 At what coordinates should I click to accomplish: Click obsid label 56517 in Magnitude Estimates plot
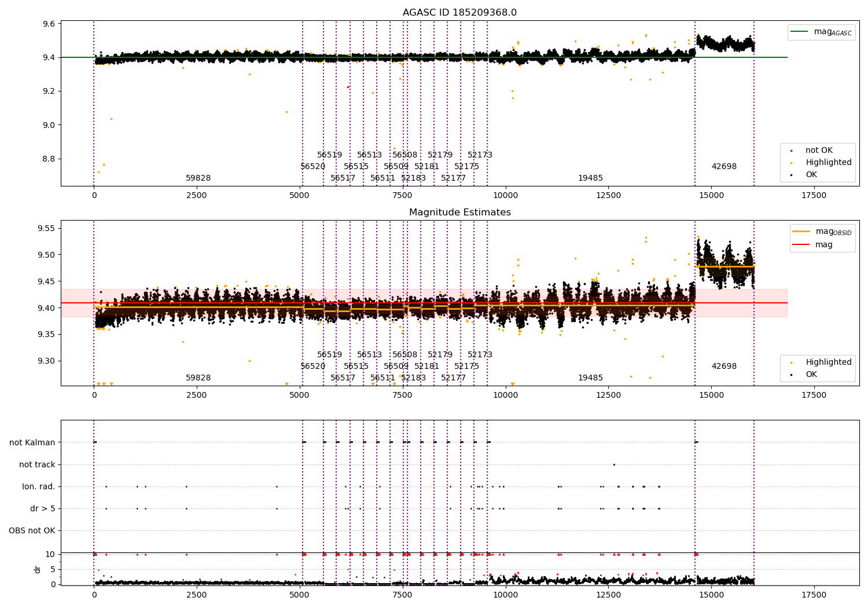click(343, 378)
